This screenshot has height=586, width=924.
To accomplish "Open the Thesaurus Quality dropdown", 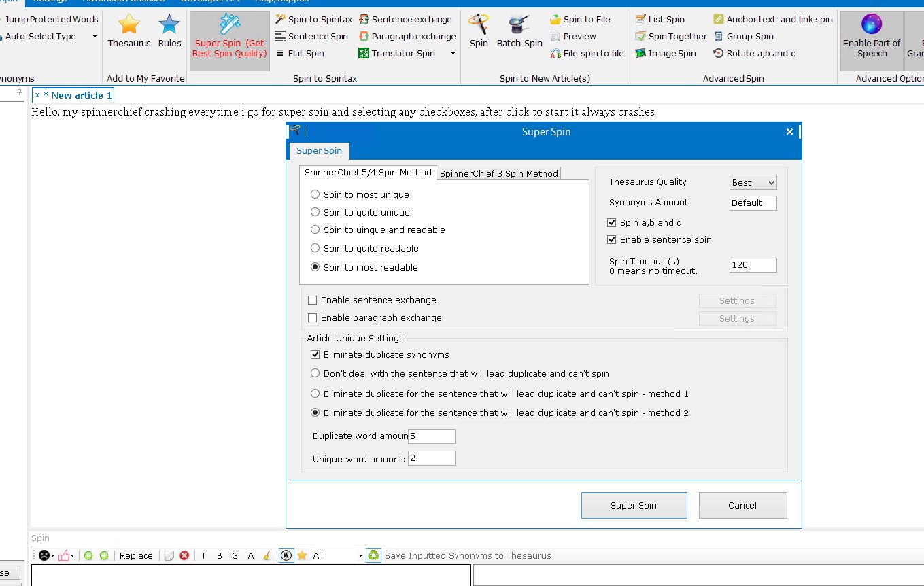I will (753, 182).
